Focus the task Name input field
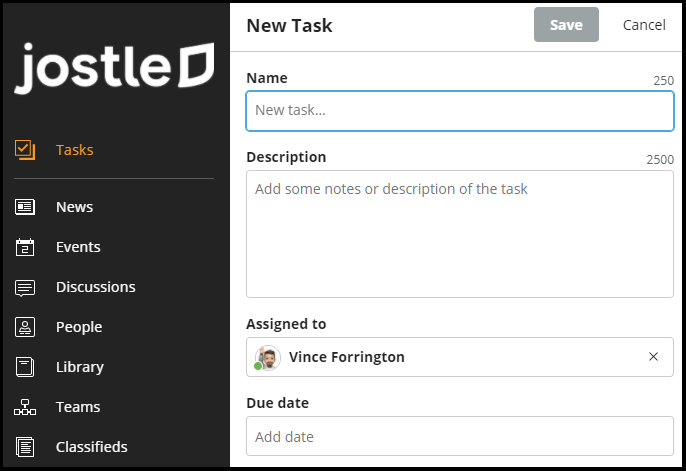The image size is (686, 471). [x=459, y=111]
